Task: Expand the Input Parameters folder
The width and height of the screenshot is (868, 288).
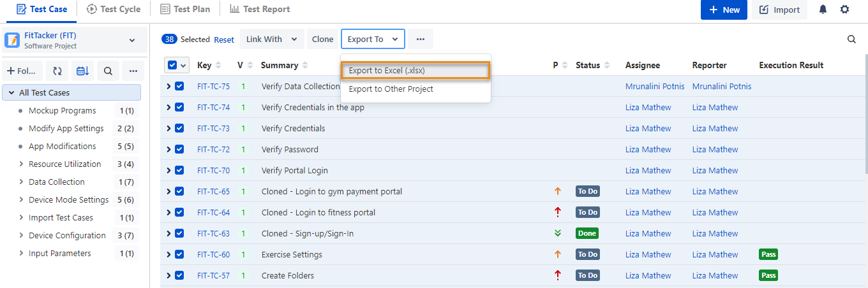Action: click(x=21, y=253)
